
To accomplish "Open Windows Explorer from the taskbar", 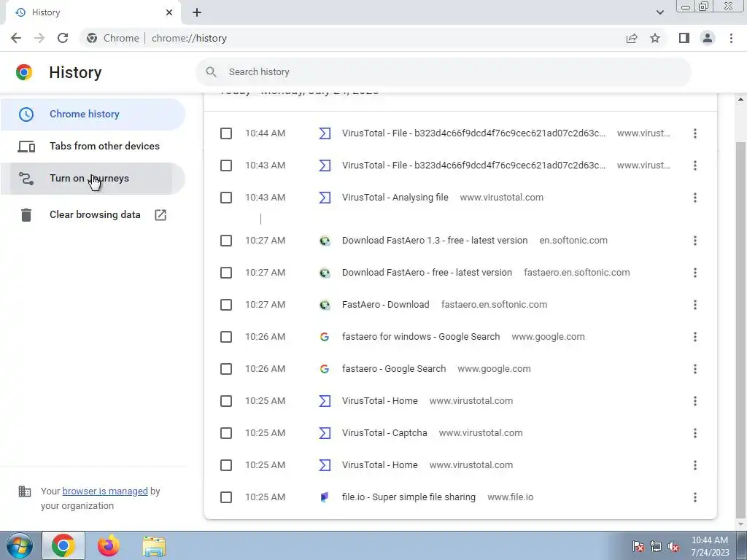I will [154, 546].
